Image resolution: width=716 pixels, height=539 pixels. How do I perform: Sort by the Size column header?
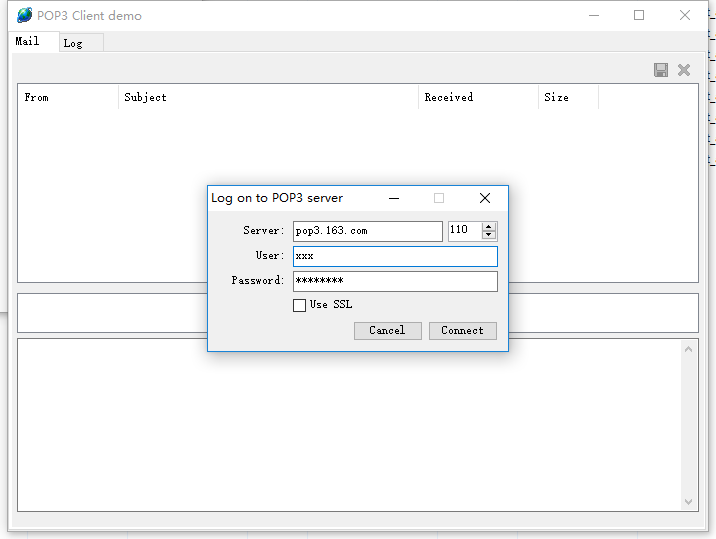569,97
